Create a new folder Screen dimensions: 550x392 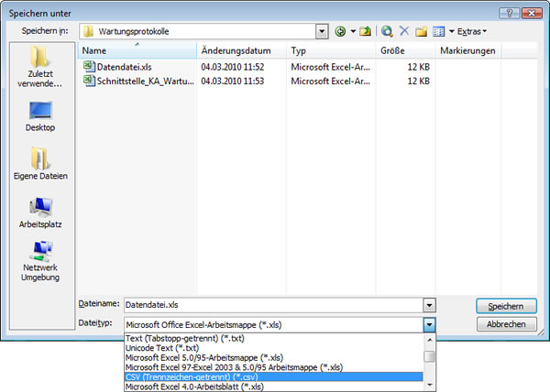click(421, 31)
